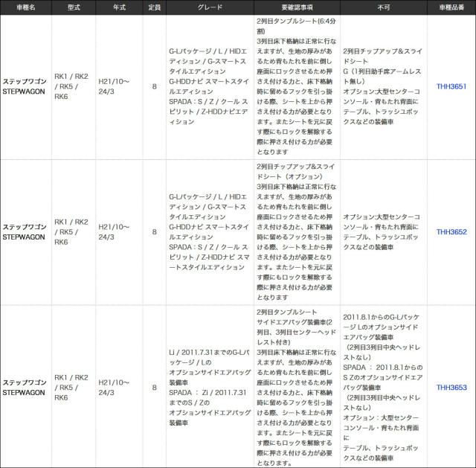Select capacity 8 in THH3653 row

(155, 388)
